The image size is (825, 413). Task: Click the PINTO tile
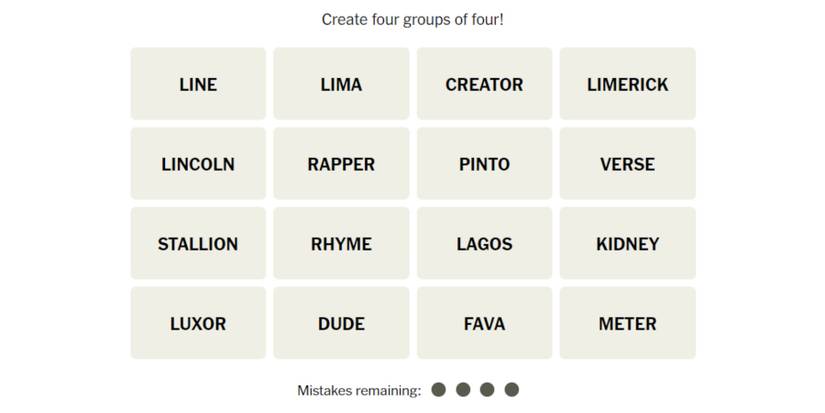coord(484,164)
